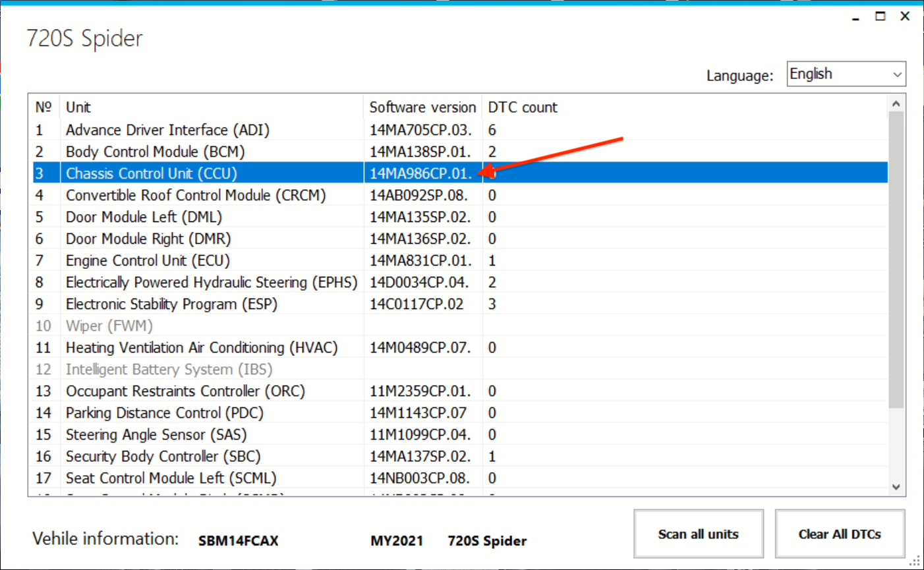
Task: Click software version 14MA831CP.01. cell
Action: tap(420, 260)
